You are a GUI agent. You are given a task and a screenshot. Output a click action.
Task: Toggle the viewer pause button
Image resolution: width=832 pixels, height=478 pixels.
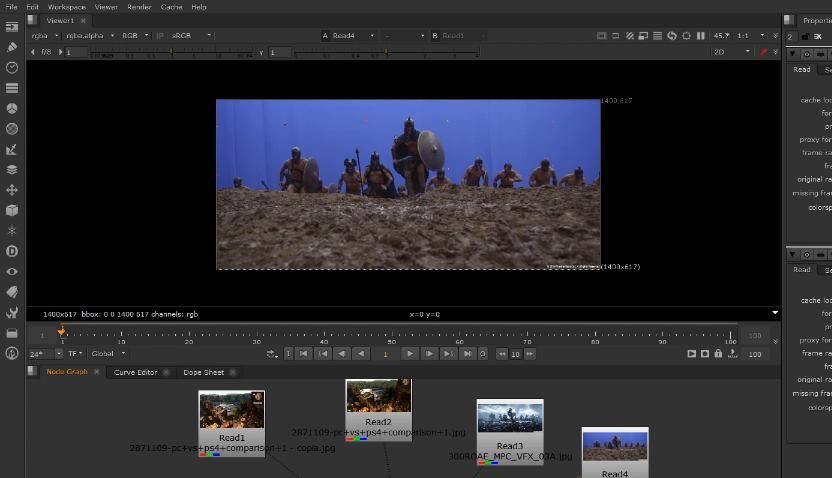pos(701,36)
